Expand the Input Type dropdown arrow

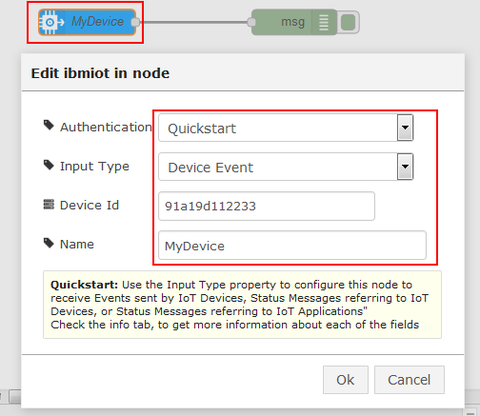405,167
